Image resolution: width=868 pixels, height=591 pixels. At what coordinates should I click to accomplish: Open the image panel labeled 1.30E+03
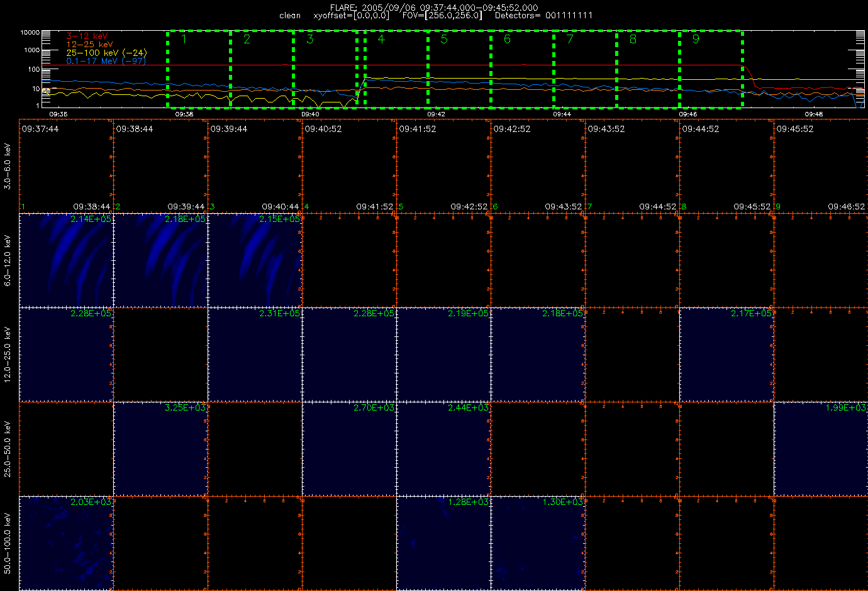tap(538, 543)
